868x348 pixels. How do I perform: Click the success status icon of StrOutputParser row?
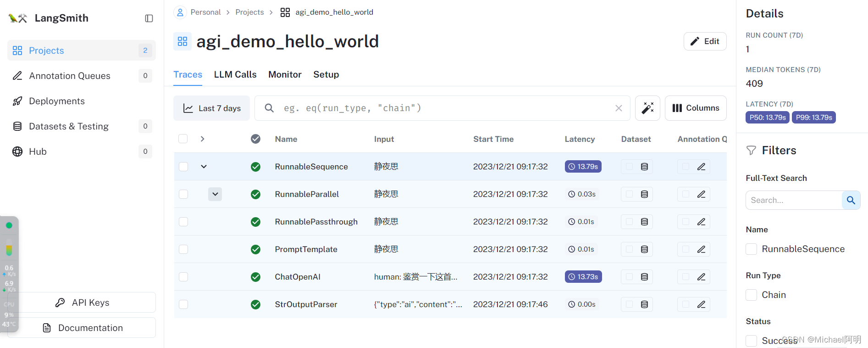click(x=255, y=304)
